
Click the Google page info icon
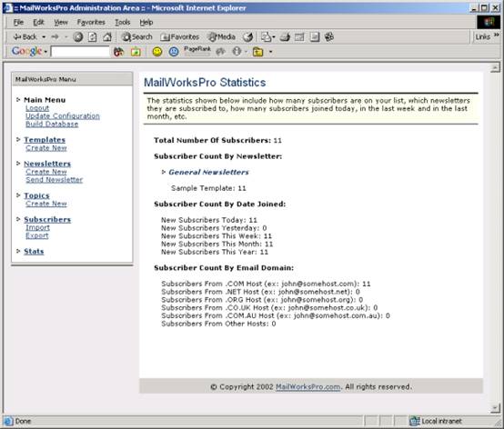click(237, 52)
